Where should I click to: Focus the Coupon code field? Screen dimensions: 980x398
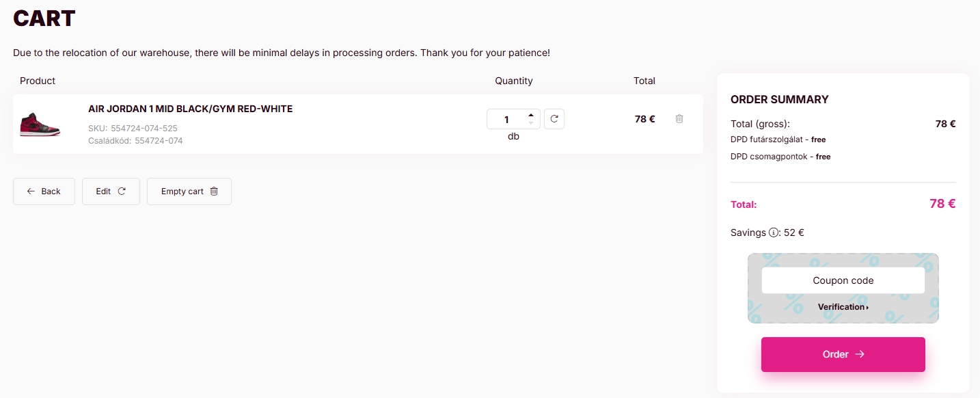[x=843, y=280]
